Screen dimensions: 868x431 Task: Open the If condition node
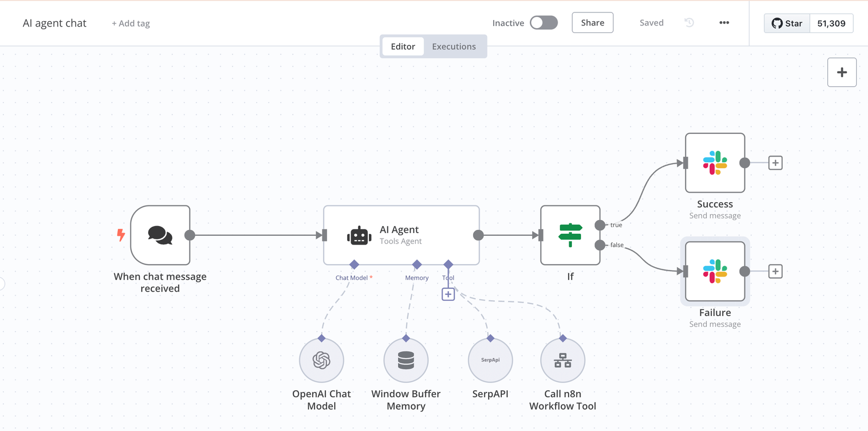[570, 235]
